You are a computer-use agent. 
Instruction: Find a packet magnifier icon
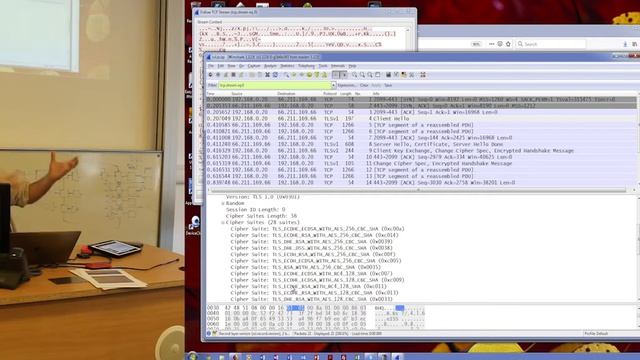pos(287,75)
